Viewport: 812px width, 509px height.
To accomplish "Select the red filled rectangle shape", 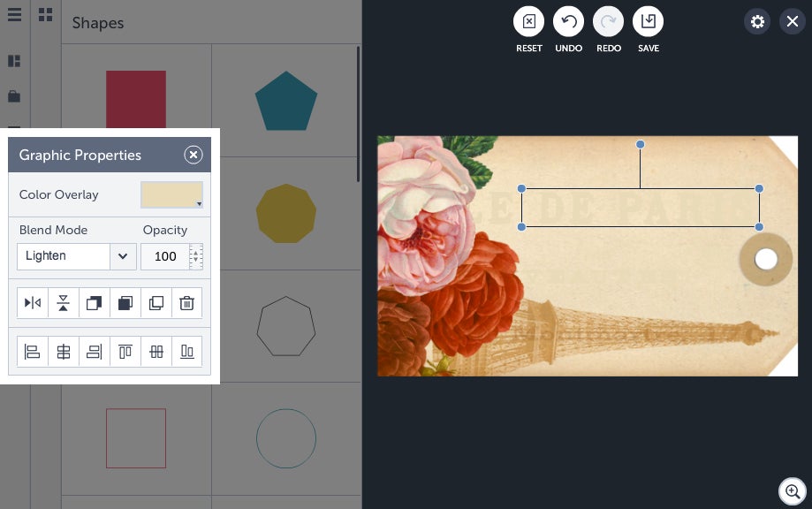I will point(136,100).
